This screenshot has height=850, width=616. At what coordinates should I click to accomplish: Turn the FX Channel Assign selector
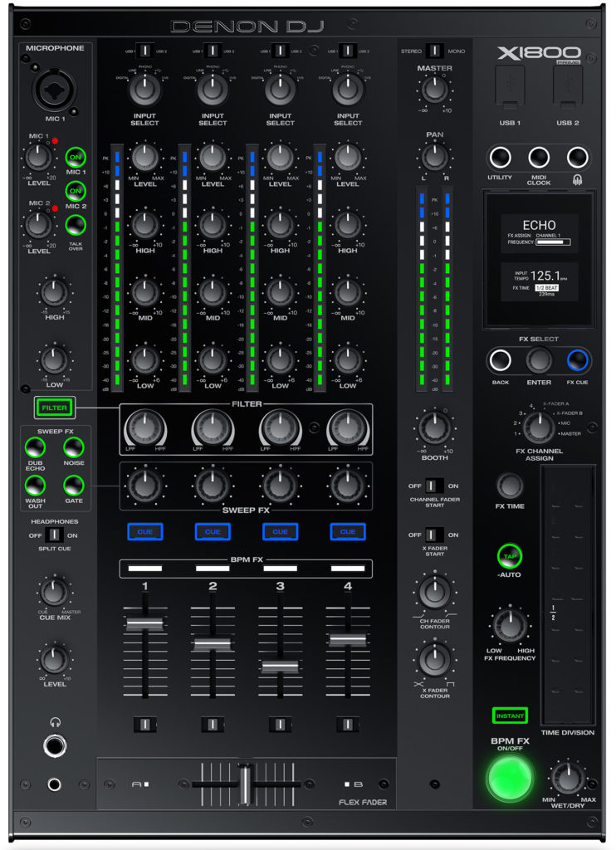point(539,427)
